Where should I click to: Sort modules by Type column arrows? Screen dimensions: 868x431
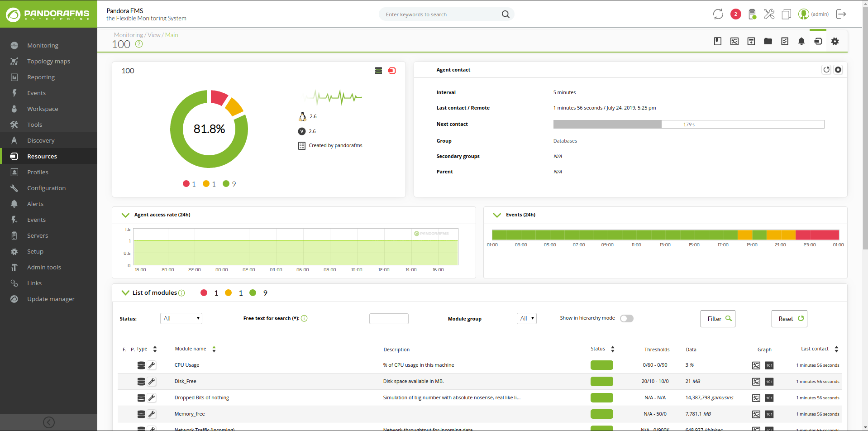coord(155,349)
